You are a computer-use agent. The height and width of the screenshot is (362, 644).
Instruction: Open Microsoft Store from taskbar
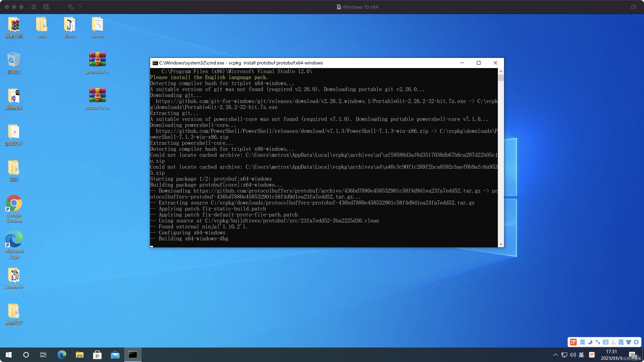click(97, 355)
